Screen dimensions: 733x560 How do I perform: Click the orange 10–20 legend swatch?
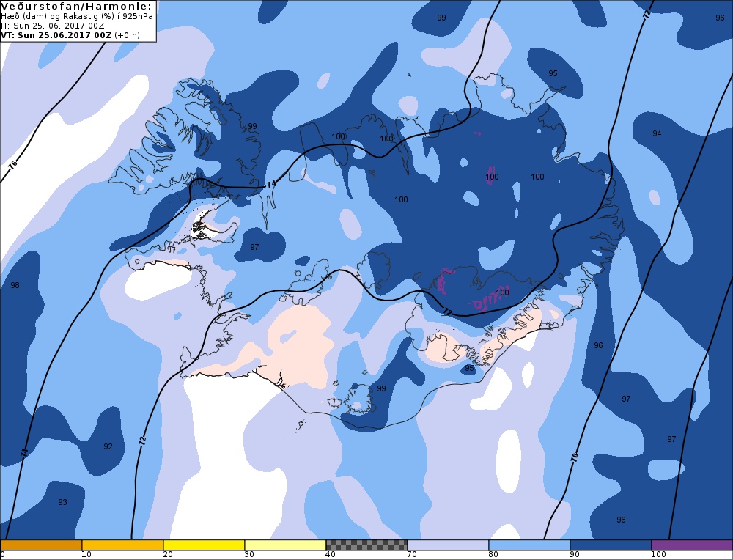tap(122, 545)
